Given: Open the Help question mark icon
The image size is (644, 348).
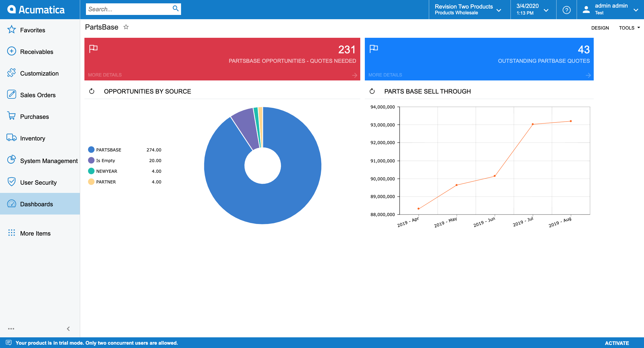Looking at the screenshot, I should point(567,10).
